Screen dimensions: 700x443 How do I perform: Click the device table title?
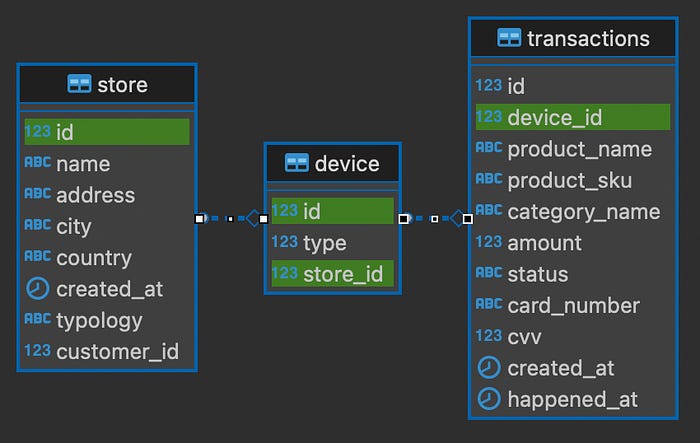click(x=347, y=164)
